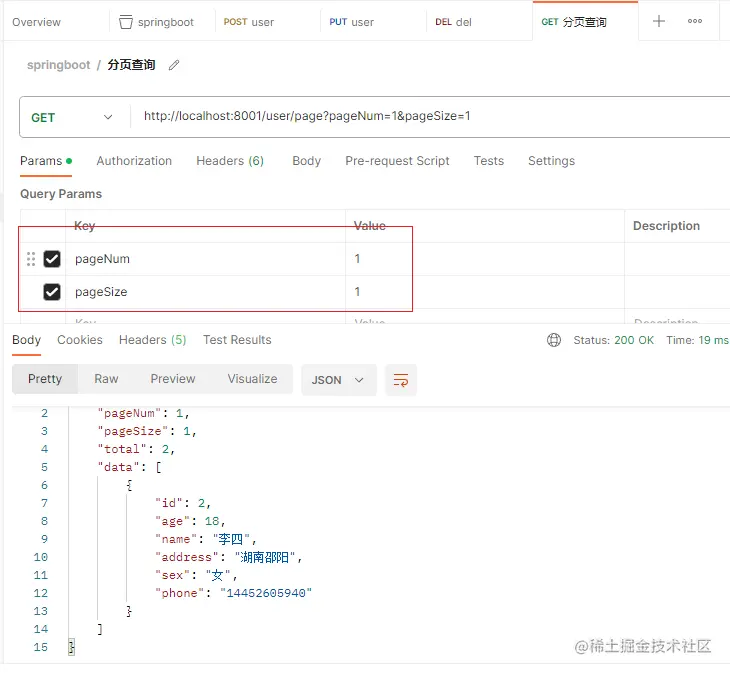This screenshot has height=673, width=730.
Task: Switch to the Overview tab
Action: (36, 22)
